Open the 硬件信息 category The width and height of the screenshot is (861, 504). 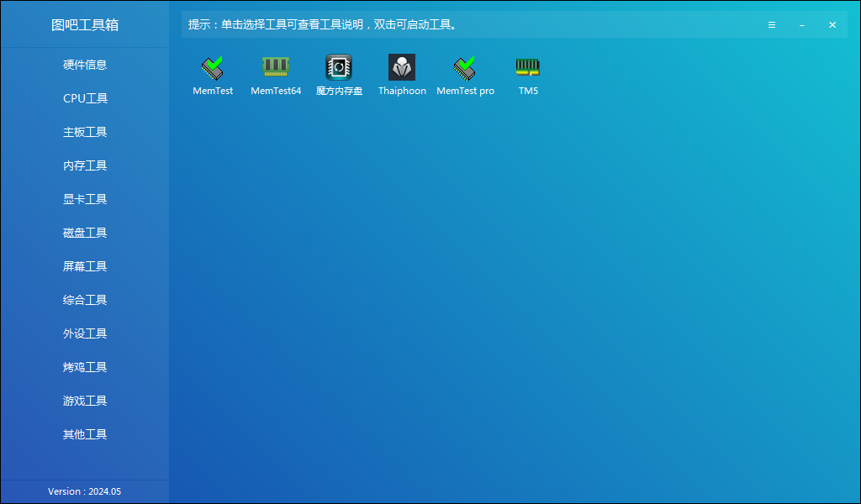coord(85,65)
